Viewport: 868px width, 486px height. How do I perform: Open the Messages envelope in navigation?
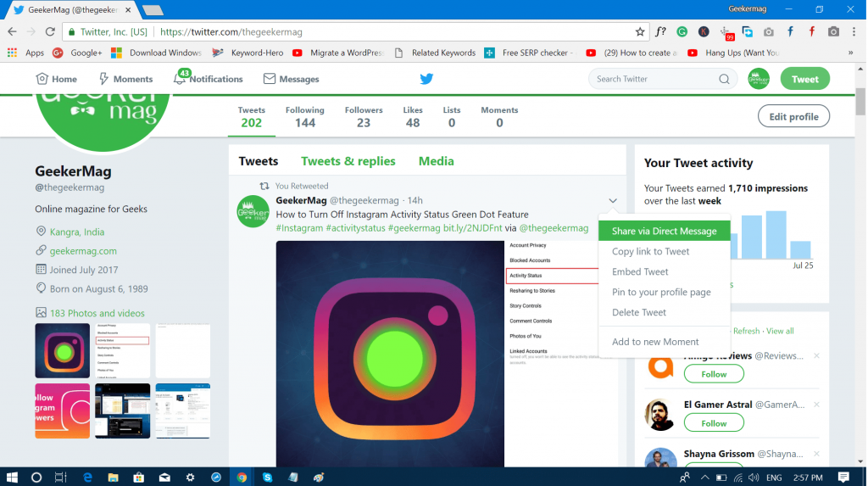[x=292, y=79]
